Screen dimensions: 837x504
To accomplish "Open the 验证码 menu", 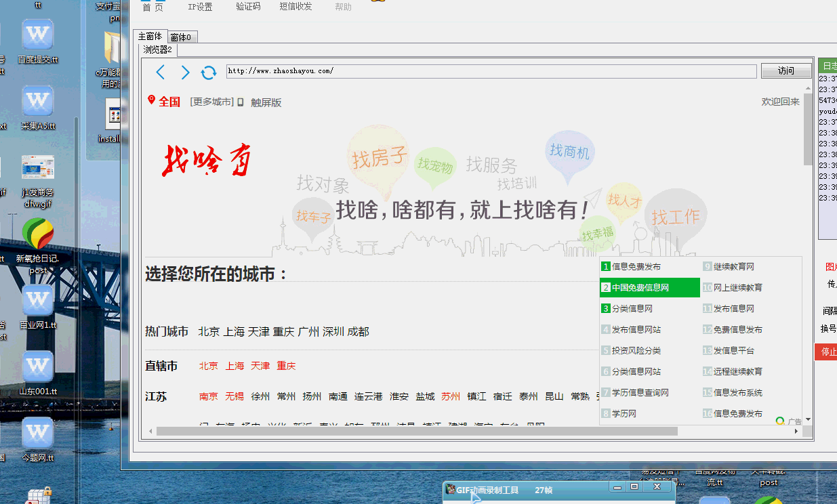I will (x=248, y=7).
